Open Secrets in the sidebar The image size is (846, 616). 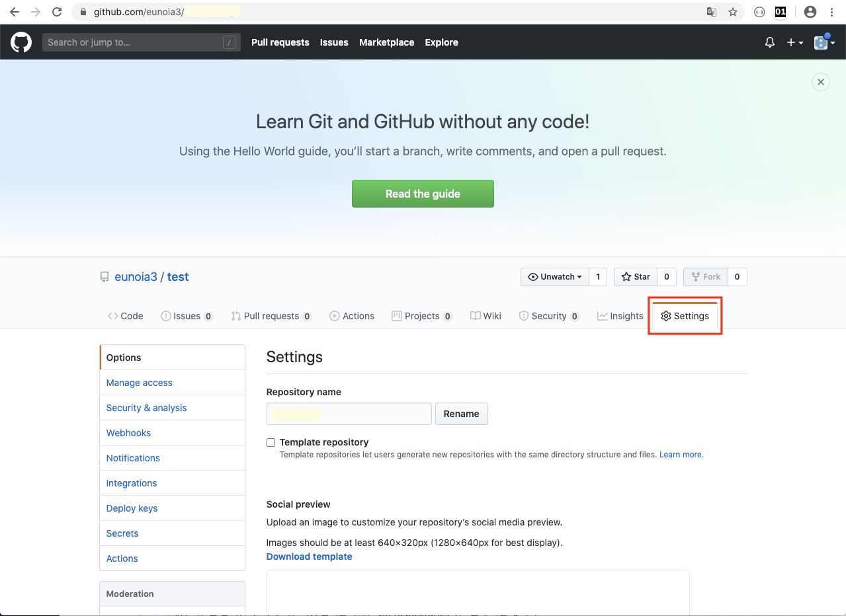172,533
